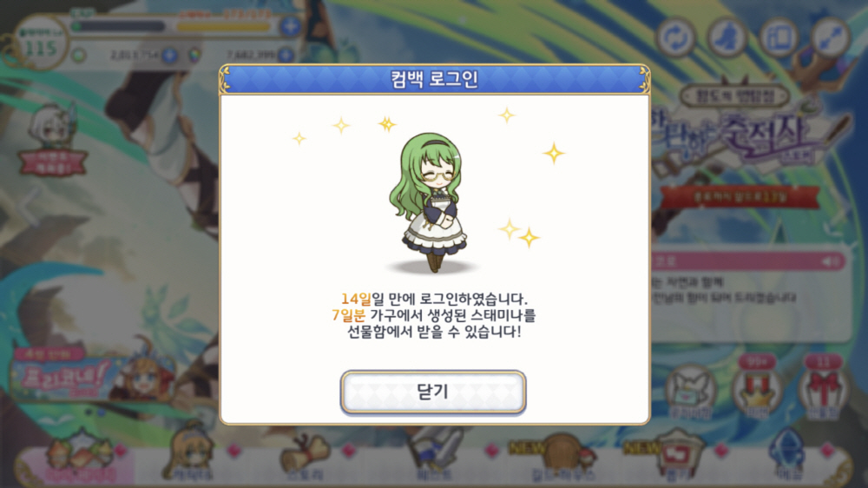Screen dimensions: 868x488
Task: Click the red event banner under title logo
Action: point(740,196)
